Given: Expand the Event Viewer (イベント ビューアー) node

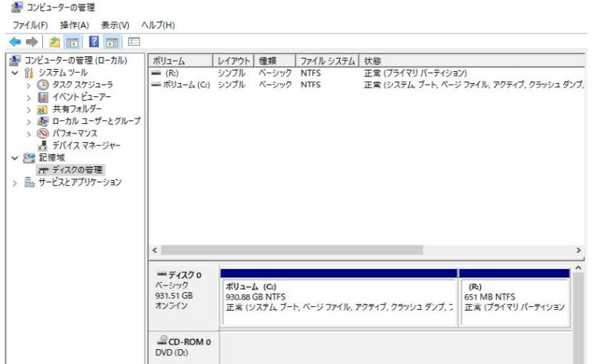Looking at the screenshot, I should [29, 97].
